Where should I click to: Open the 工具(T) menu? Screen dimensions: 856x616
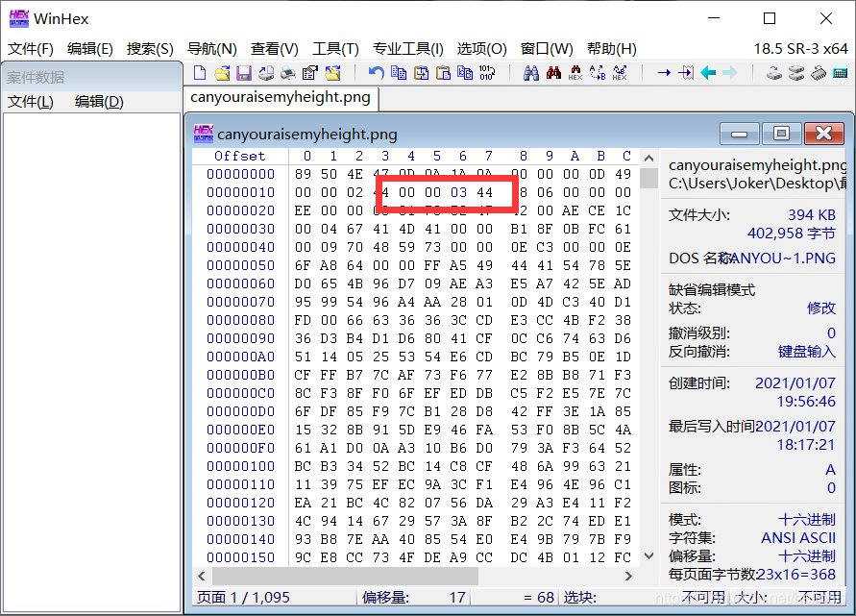pyautogui.click(x=335, y=49)
